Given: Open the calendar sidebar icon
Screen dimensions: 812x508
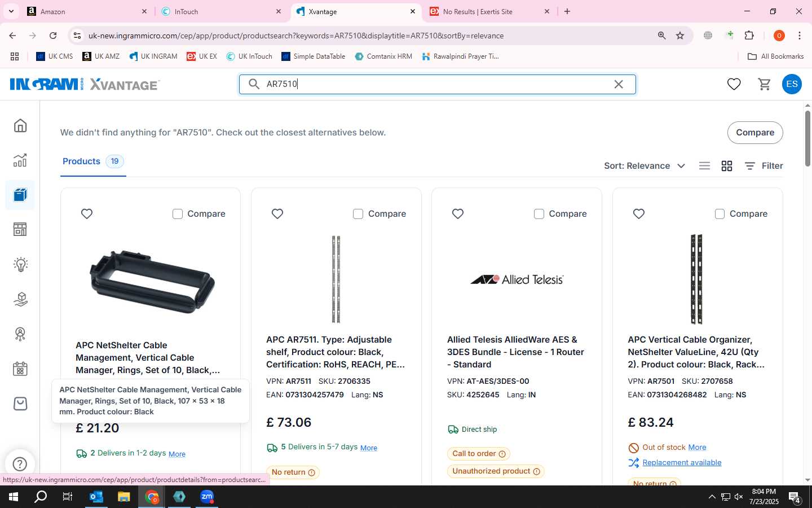Looking at the screenshot, I should [x=20, y=369].
